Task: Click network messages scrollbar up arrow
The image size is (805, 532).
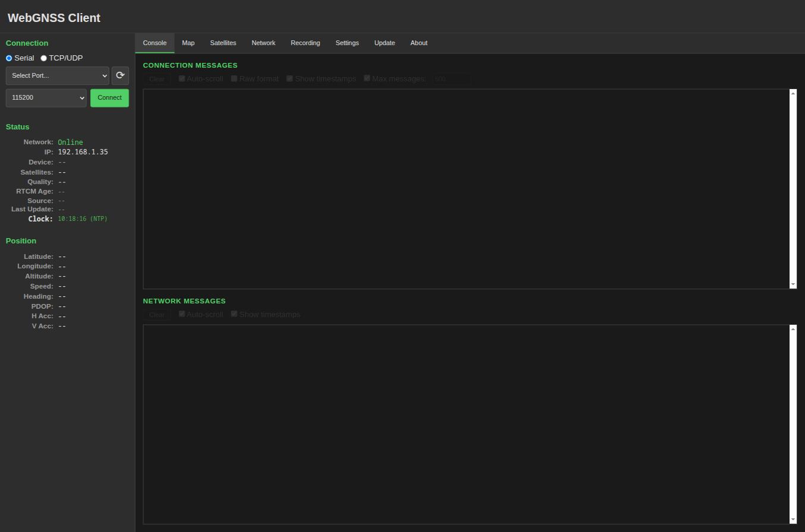Action: click(x=793, y=329)
